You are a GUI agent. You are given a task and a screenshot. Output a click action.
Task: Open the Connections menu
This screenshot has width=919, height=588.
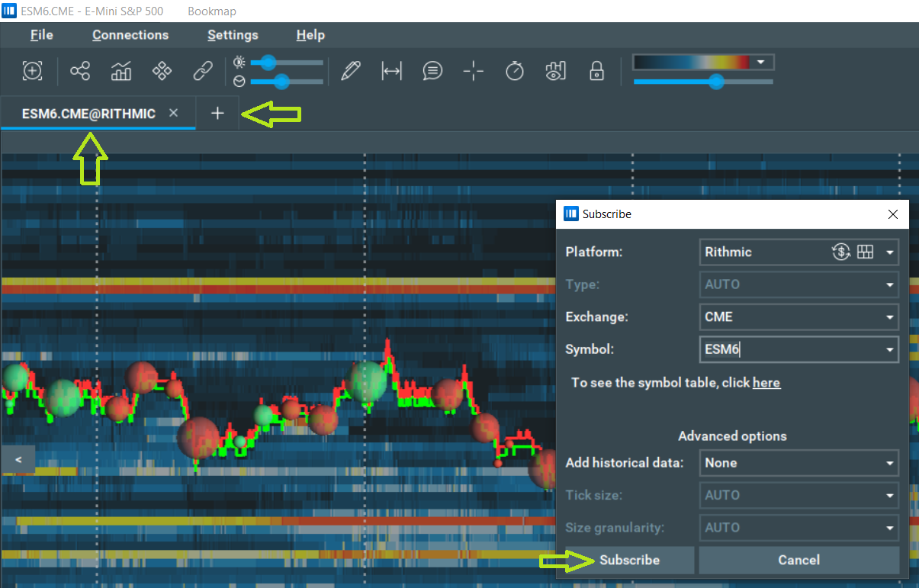(x=130, y=35)
